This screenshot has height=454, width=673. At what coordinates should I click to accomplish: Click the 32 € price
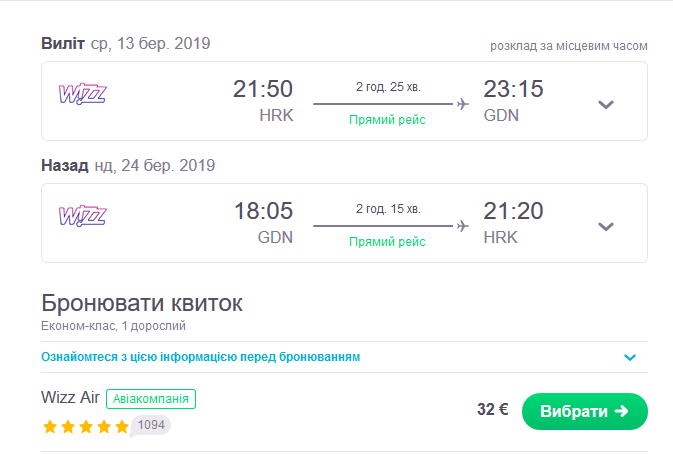click(x=493, y=410)
